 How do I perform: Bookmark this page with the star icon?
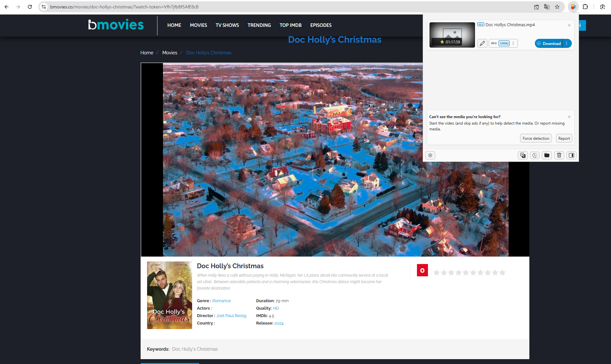(x=557, y=7)
